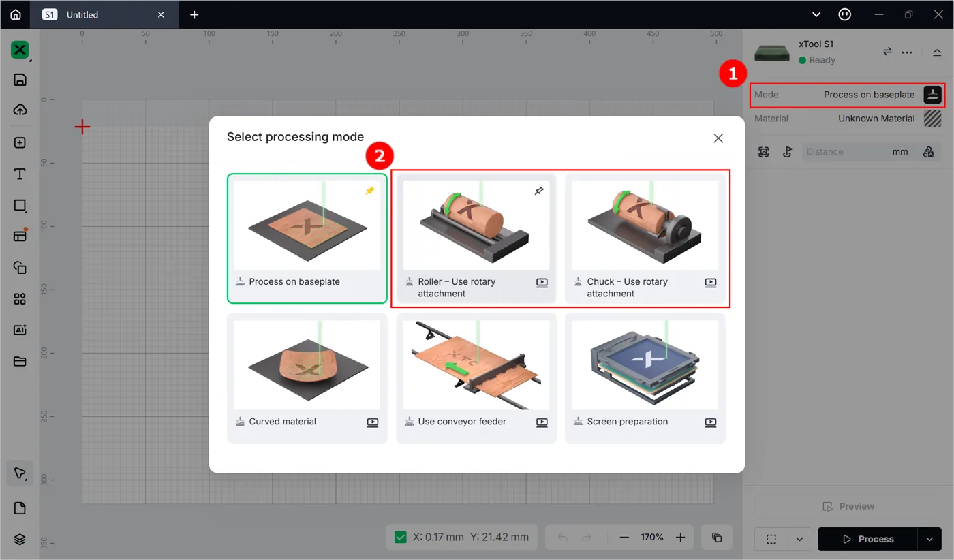Open the AI image tool
Viewport: 954px width, 560px height.
coord(20,330)
